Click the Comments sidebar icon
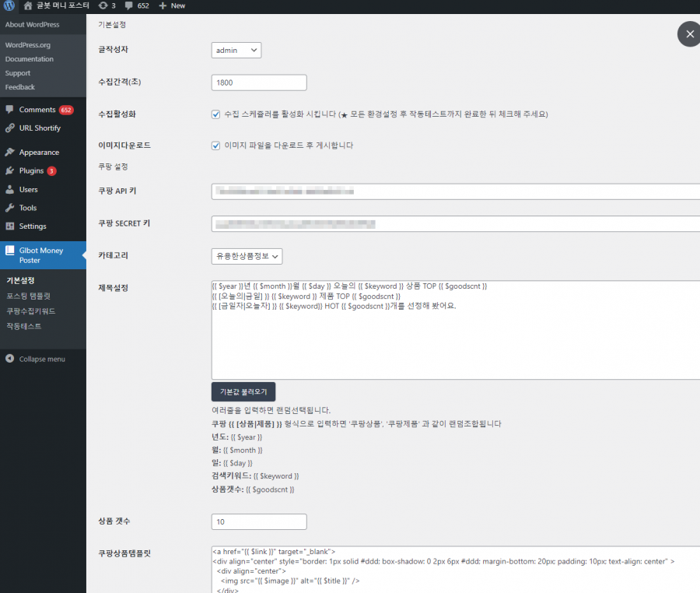 (10, 110)
